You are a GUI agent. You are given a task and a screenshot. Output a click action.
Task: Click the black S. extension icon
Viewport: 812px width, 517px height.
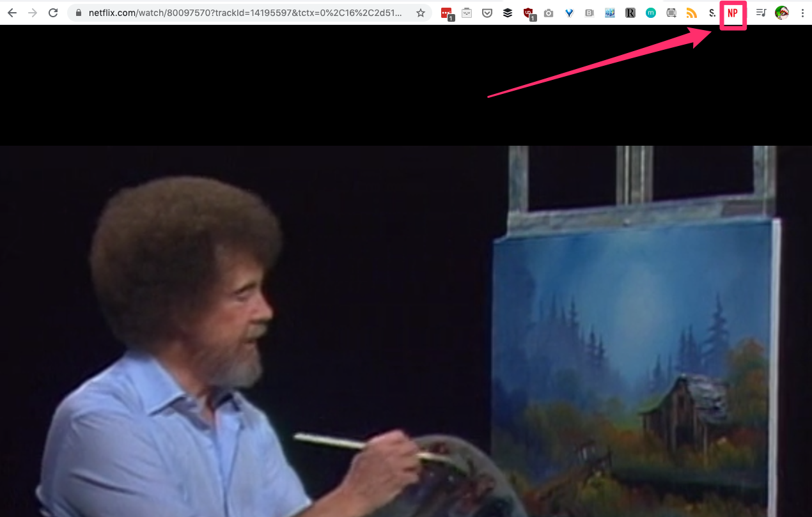click(712, 13)
